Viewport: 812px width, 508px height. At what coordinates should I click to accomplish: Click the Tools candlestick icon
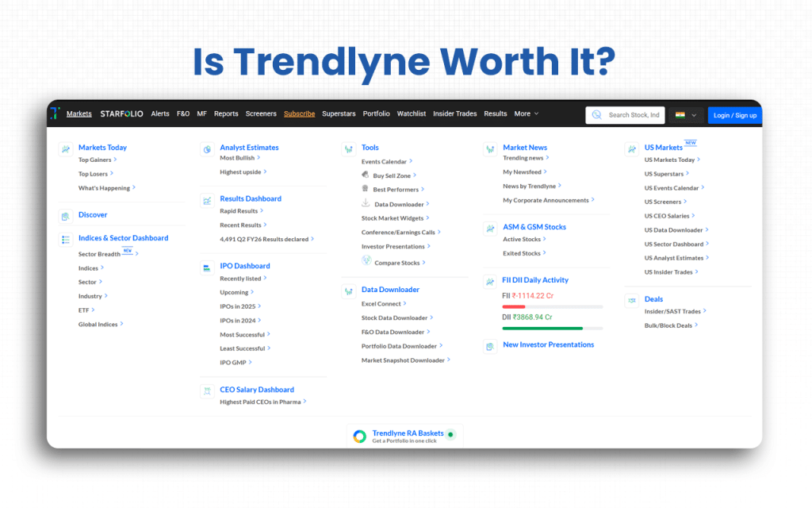point(349,148)
